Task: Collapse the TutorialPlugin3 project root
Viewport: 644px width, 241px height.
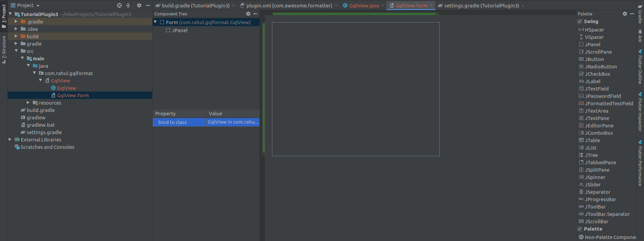Action: [10, 14]
